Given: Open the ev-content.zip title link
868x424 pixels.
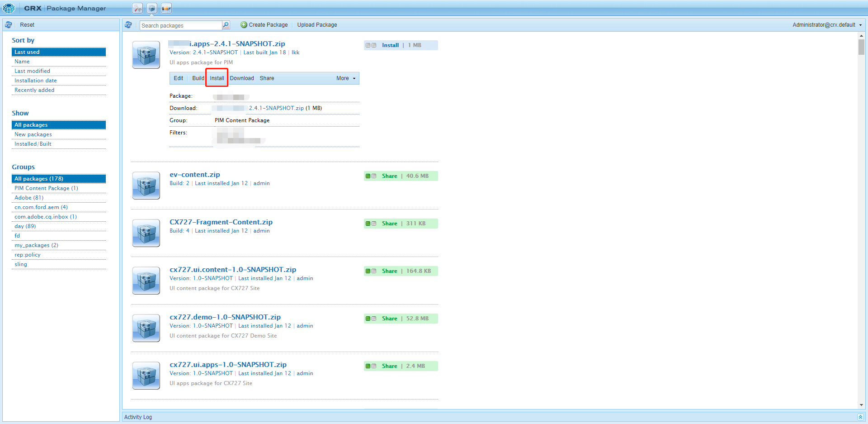Looking at the screenshot, I should [195, 175].
